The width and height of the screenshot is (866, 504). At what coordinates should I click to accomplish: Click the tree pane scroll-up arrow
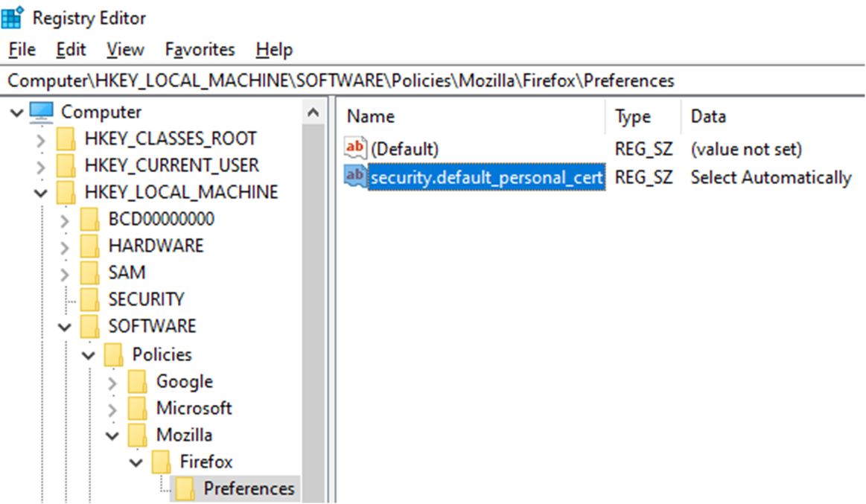click(313, 112)
